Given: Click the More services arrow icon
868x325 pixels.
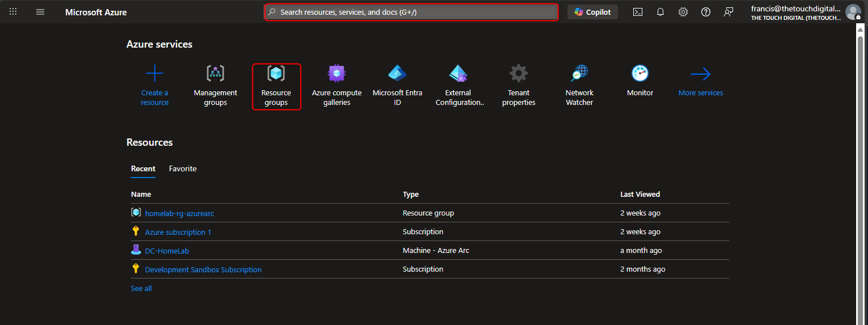Looking at the screenshot, I should pos(701,74).
